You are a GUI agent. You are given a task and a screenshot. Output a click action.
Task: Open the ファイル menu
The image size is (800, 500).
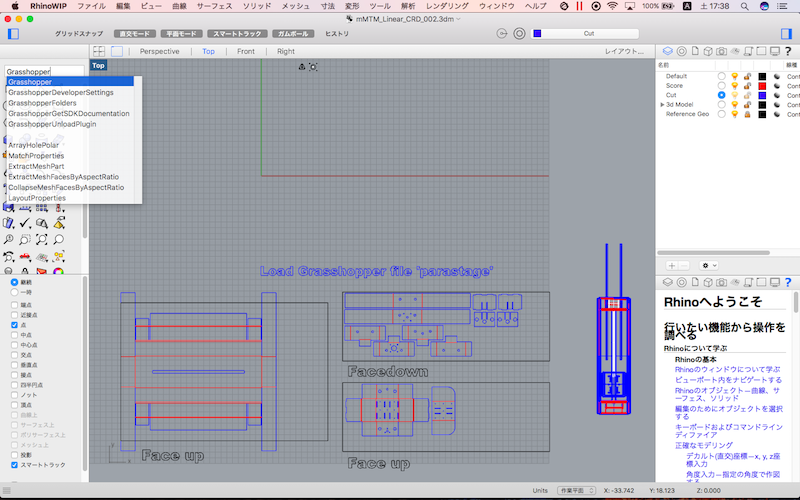(x=91, y=6)
